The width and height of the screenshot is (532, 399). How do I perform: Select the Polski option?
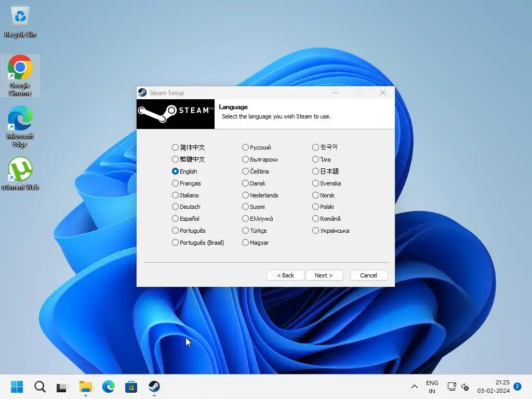(x=323, y=207)
